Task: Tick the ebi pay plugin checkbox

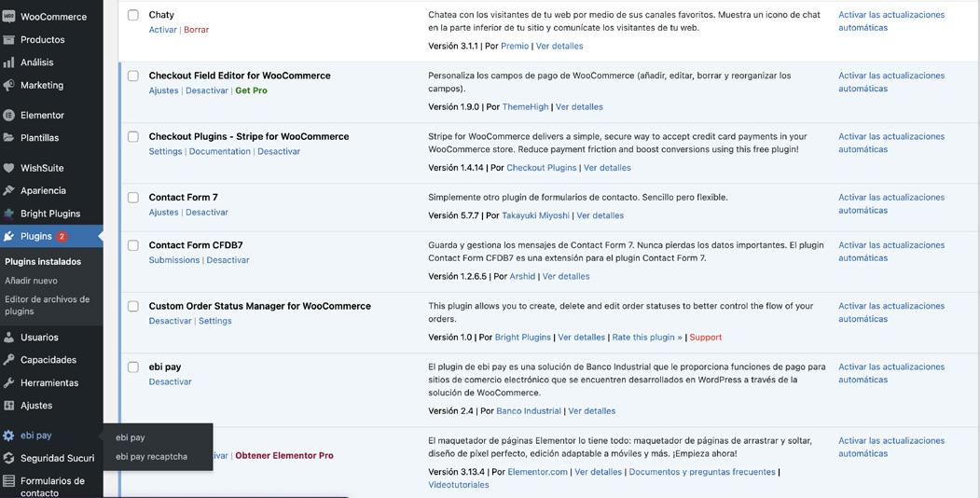Action: [133, 367]
